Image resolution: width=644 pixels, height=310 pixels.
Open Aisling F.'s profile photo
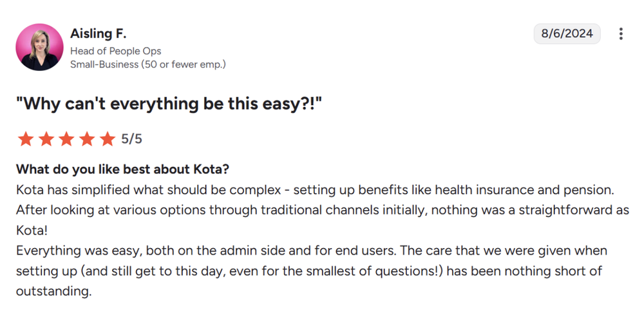(39, 47)
